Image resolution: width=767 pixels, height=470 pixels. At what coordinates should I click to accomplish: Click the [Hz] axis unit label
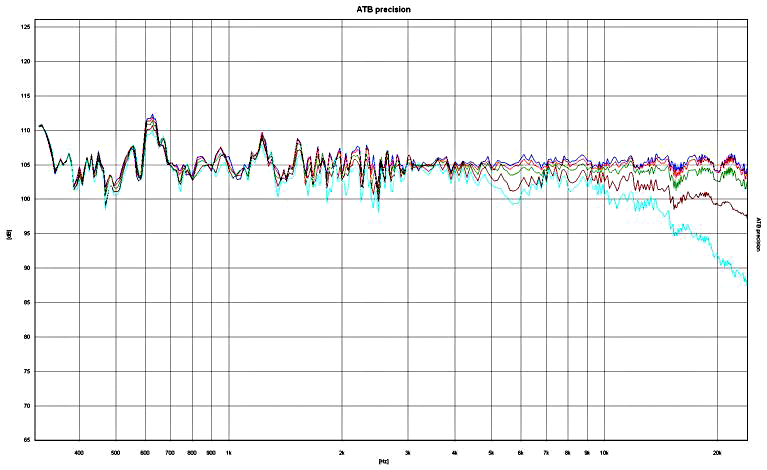tap(384, 461)
